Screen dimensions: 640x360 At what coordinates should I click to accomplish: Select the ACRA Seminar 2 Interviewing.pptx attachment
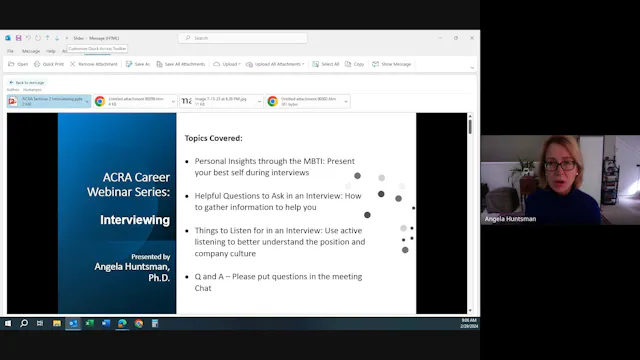pyautogui.click(x=46, y=101)
